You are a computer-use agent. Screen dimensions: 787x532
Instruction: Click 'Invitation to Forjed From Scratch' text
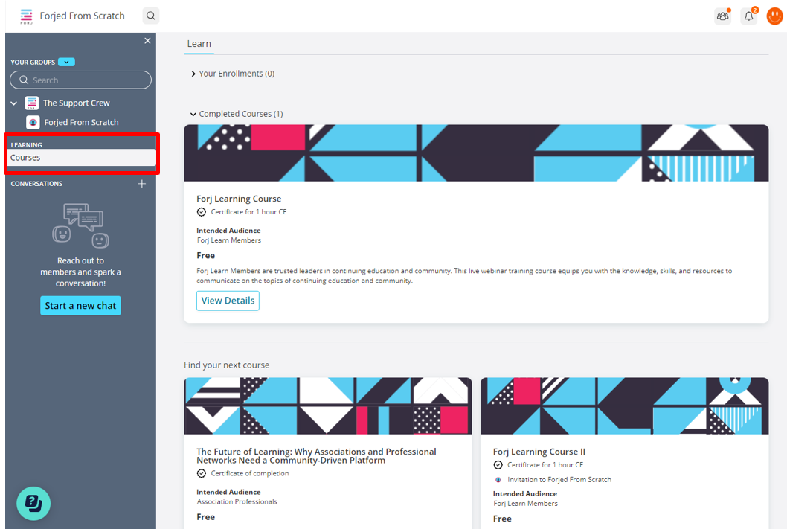pyautogui.click(x=559, y=480)
